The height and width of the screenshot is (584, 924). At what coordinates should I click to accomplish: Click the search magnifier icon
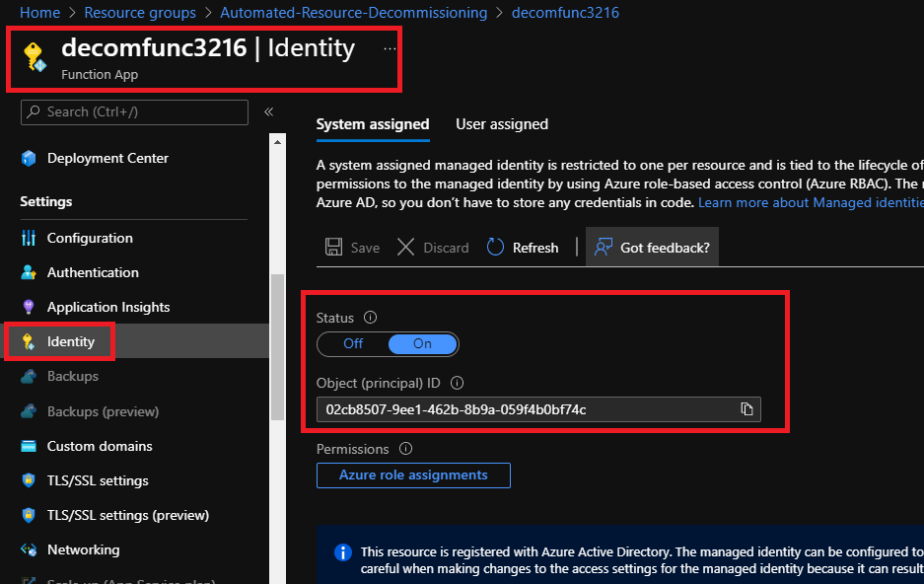tap(35, 111)
